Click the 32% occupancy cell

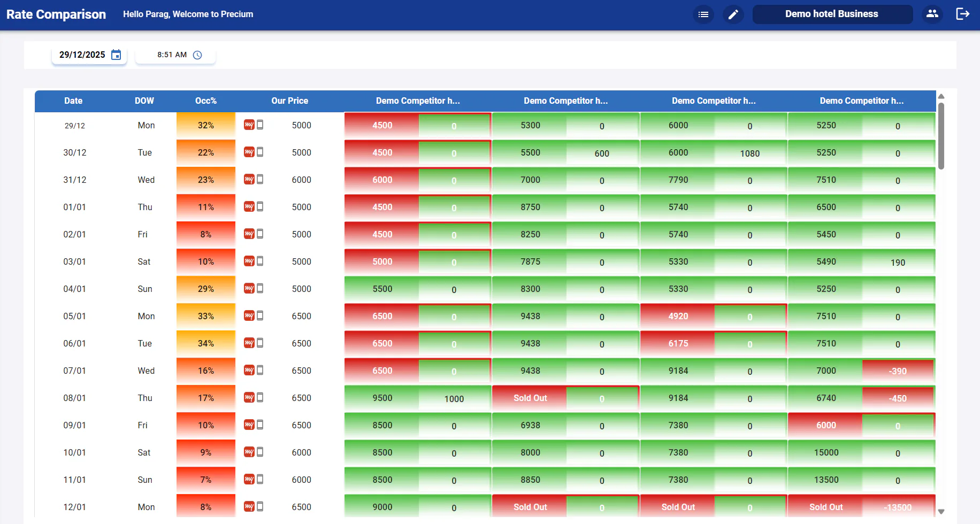[206, 125]
